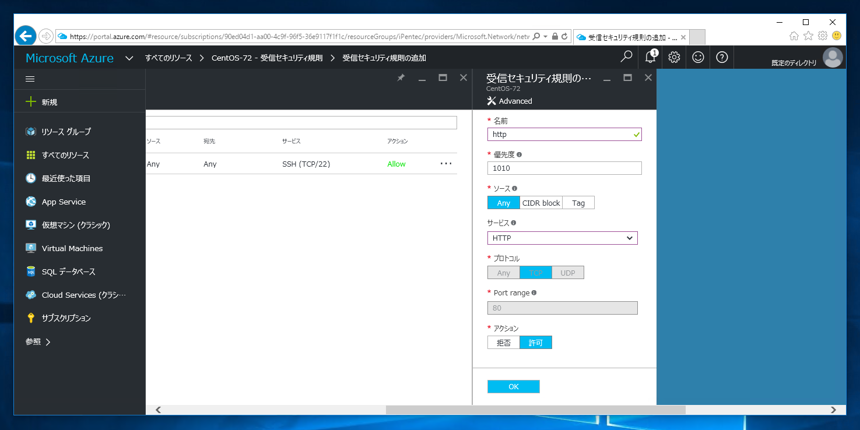Click the OK button

[x=513, y=387]
